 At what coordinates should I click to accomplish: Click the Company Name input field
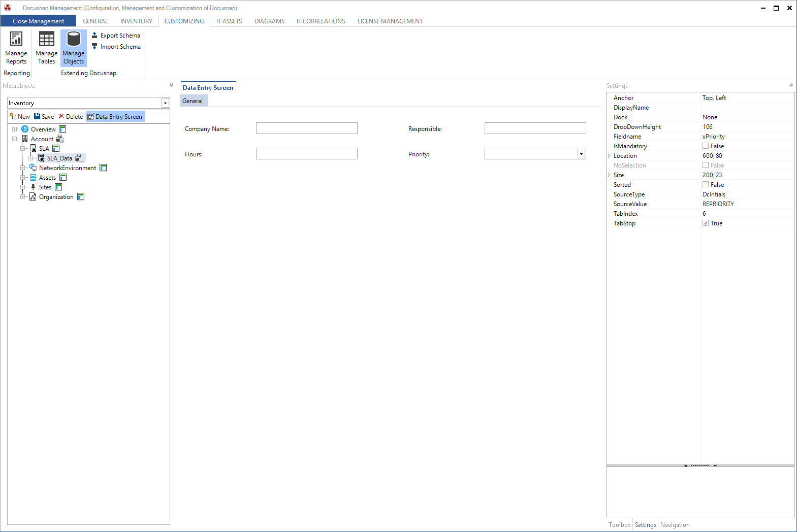[307, 128]
